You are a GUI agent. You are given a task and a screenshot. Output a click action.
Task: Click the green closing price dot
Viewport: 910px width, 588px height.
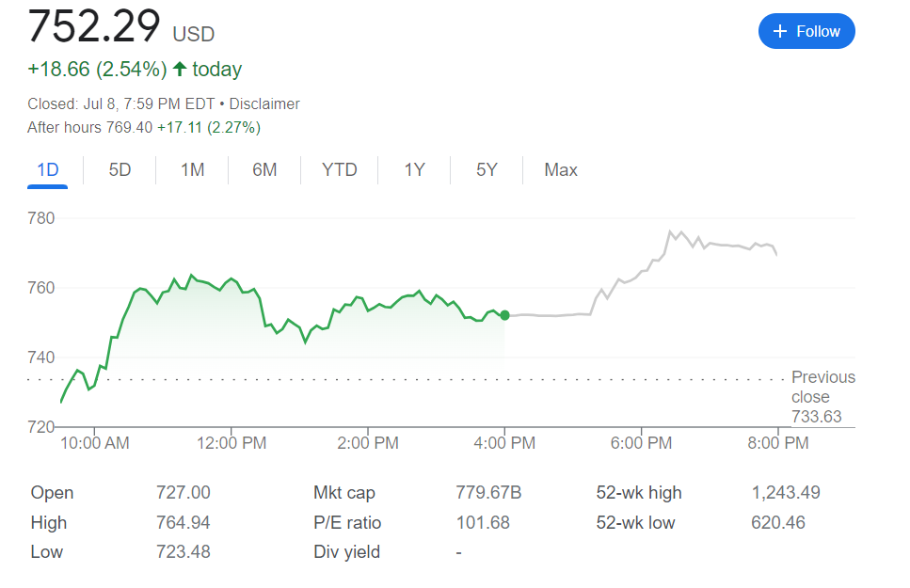(x=504, y=315)
